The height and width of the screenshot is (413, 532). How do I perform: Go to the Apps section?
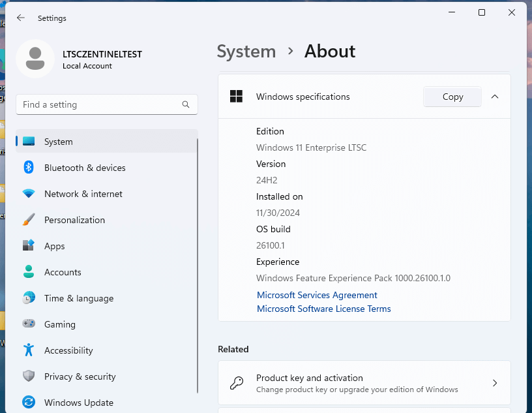pos(55,246)
